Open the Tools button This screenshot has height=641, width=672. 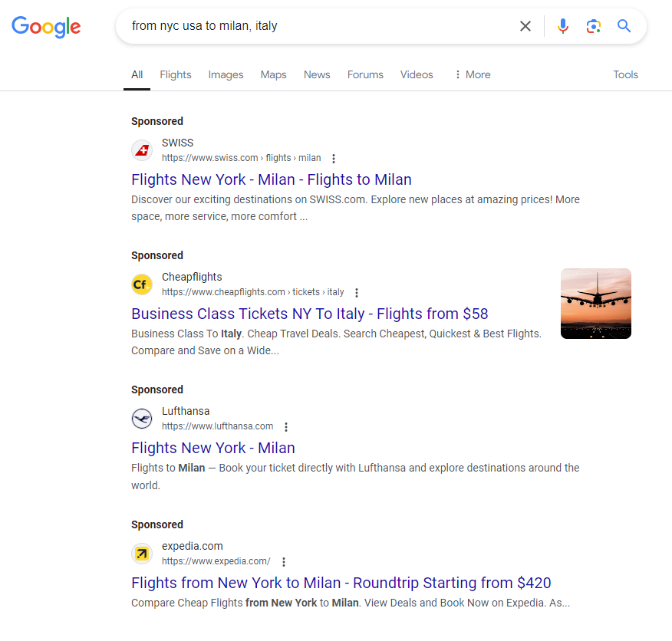pos(625,74)
